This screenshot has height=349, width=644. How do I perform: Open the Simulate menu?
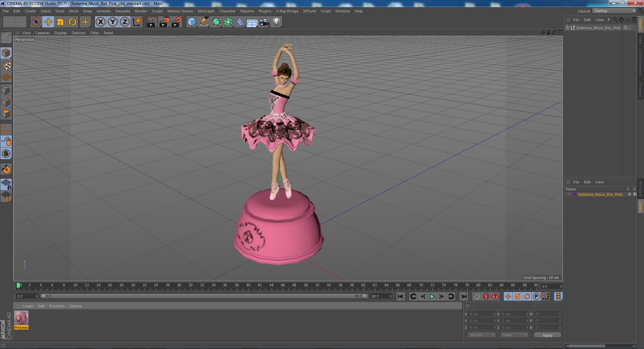(x=123, y=11)
